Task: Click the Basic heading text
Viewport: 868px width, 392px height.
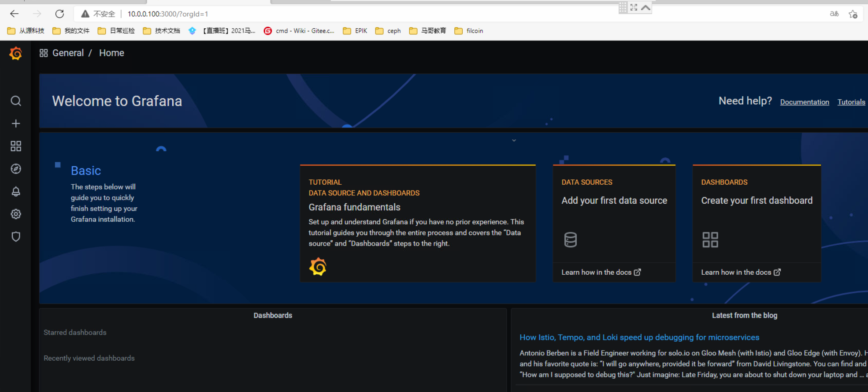Action: pyautogui.click(x=86, y=171)
